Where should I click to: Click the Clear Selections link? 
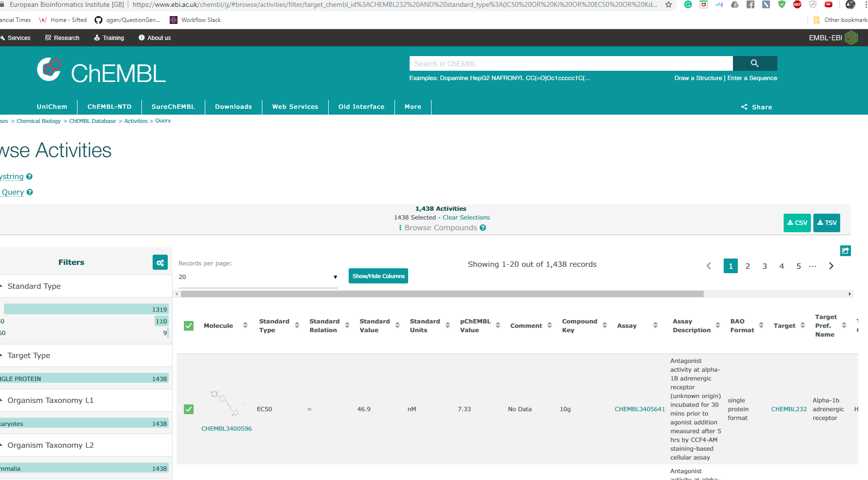point(466,218)
